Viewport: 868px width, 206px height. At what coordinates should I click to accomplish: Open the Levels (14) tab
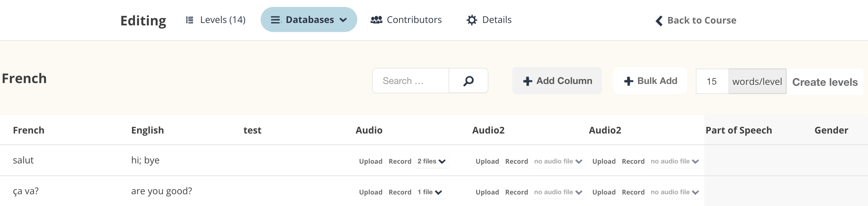pos(222,20)
